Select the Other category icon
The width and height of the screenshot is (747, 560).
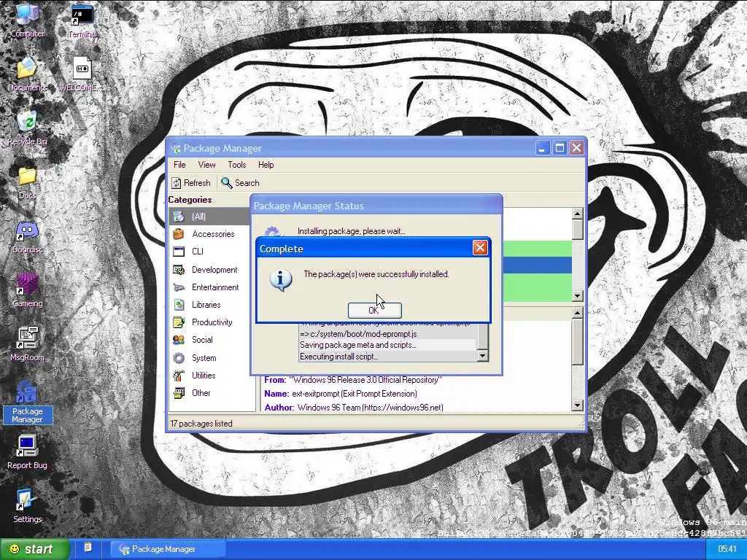(179, 393)
